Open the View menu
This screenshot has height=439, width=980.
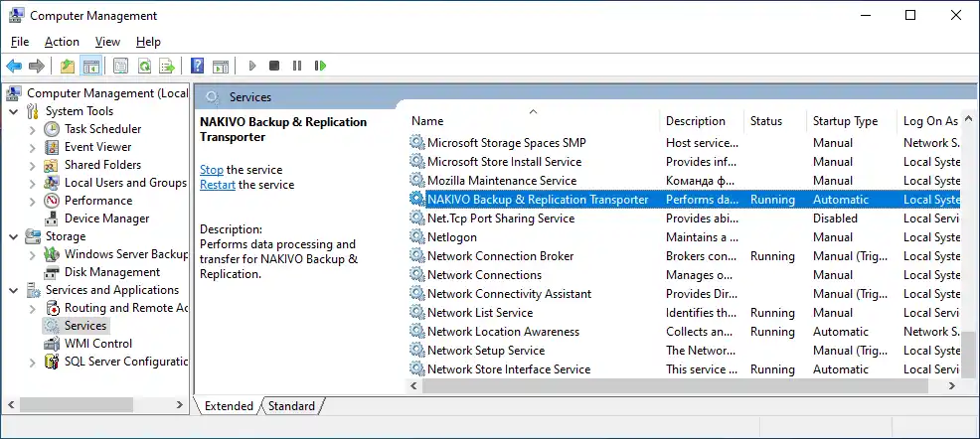107,42
